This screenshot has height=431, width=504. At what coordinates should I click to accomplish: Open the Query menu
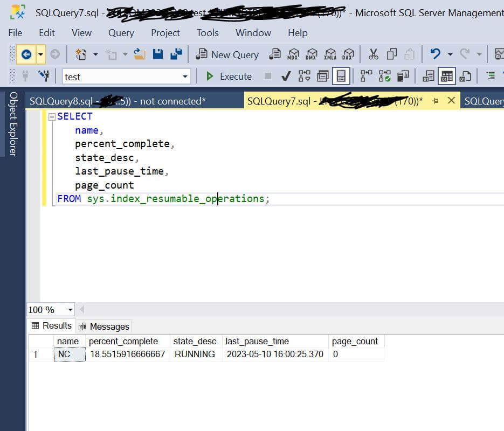click(x=121, y=33)
